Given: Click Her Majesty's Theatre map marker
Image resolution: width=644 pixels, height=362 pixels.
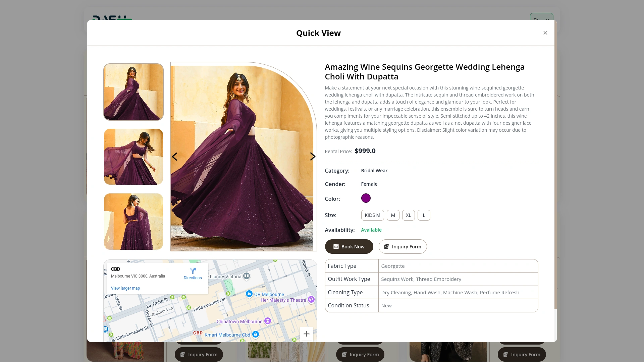Looking at the screenshot, I should coord(311,299).
